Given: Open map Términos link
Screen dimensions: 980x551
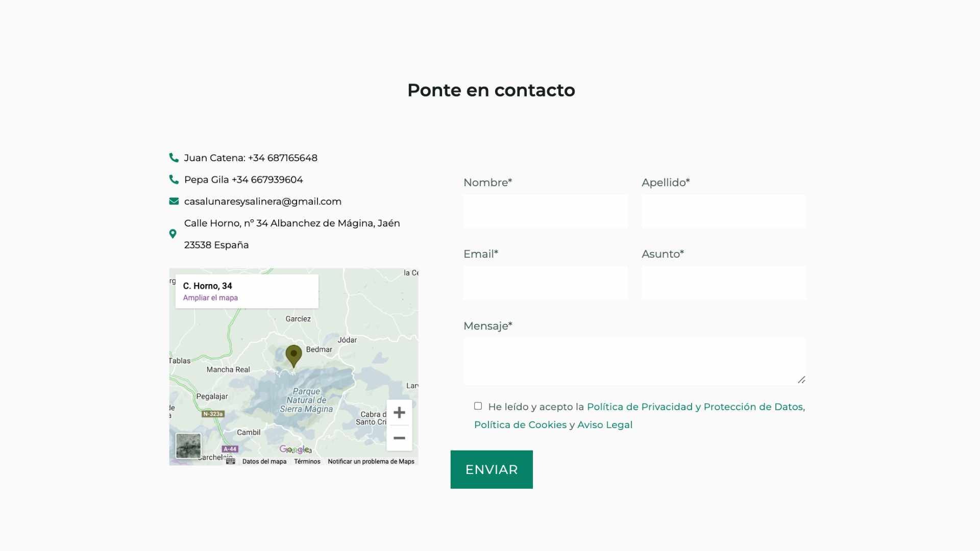Looking at the screenshot, I should (x=307, y=462).
